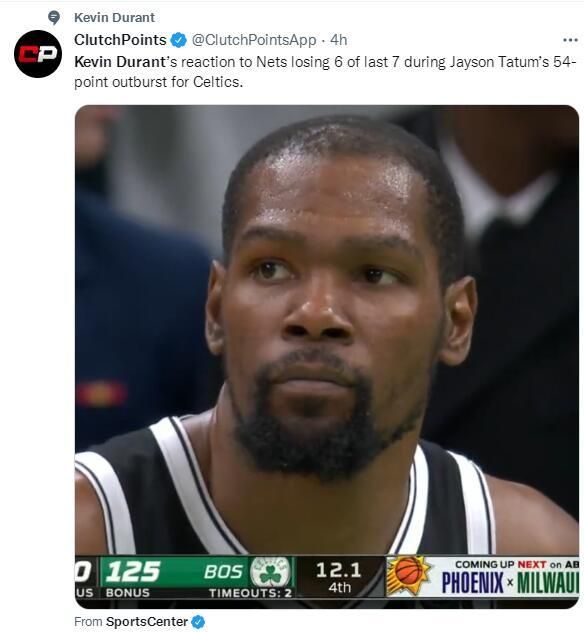Play the Kevin Durant reaction video
Viewport: 584px width, 632px height.
tap(327, 357)
